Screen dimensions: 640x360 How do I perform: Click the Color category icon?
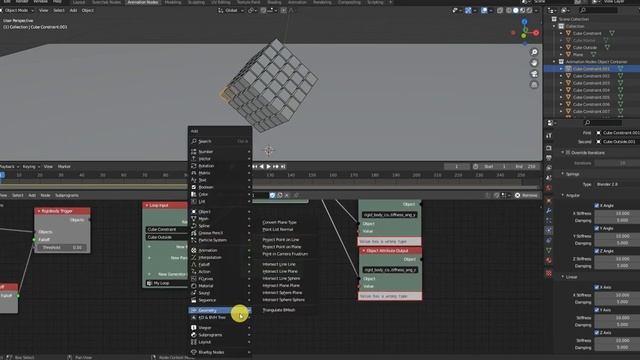(194, 194)
